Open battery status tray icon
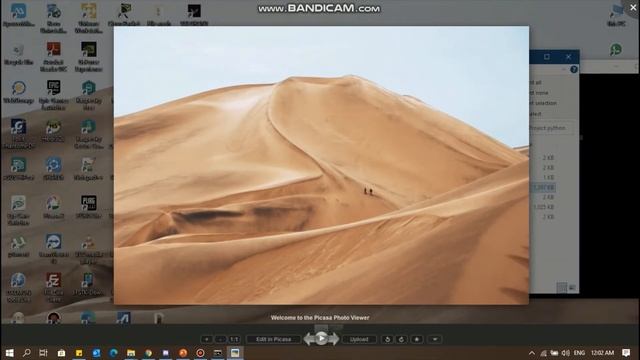 [554, 353]
